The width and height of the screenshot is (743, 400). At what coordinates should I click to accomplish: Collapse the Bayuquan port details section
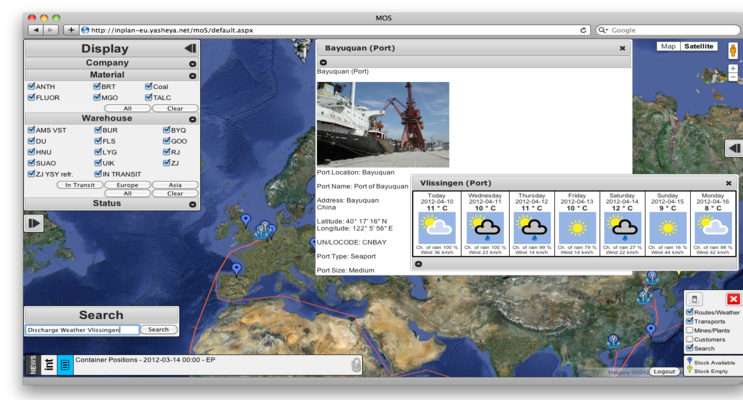pos(323,62)
